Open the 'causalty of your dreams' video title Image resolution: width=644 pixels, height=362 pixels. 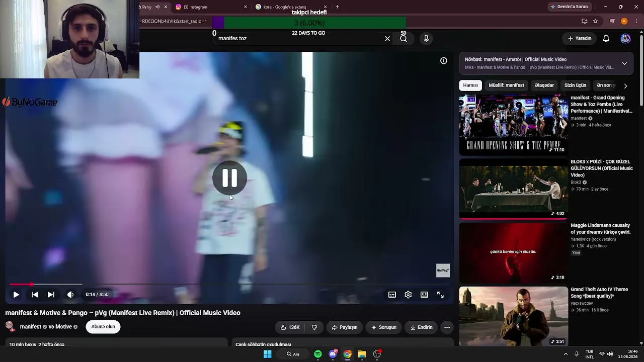600,229
